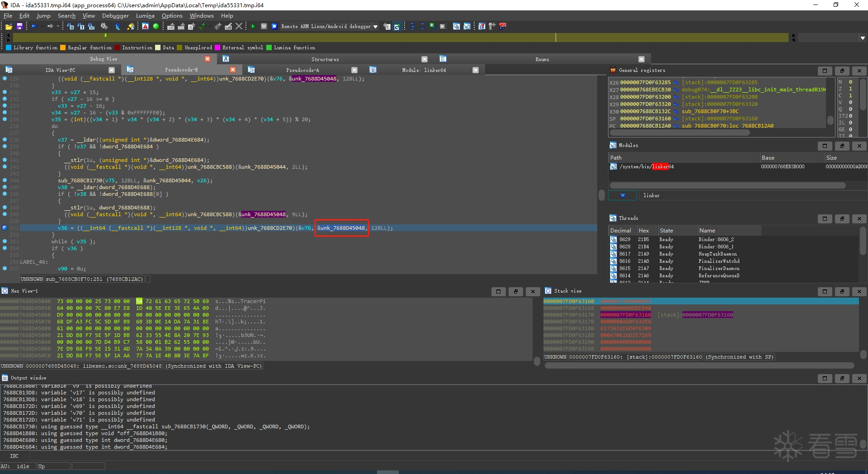Open the Remote ARM Linux/Android debugger dropdown
Screen dimensions: 868x474
(375, 27)
